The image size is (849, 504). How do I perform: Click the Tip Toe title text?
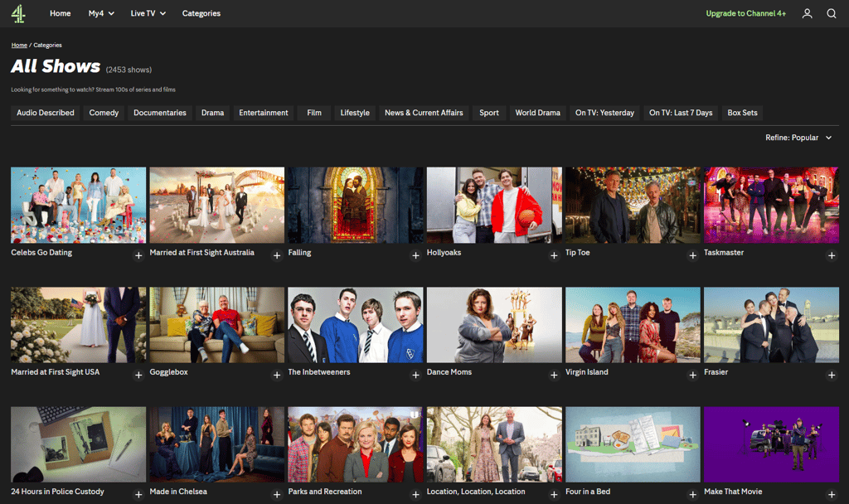click(578, 252)
